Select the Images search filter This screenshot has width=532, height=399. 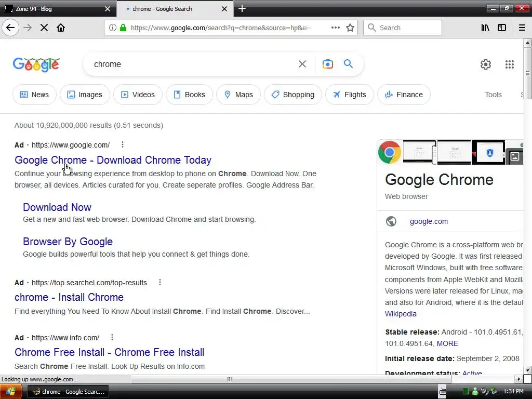85,95
